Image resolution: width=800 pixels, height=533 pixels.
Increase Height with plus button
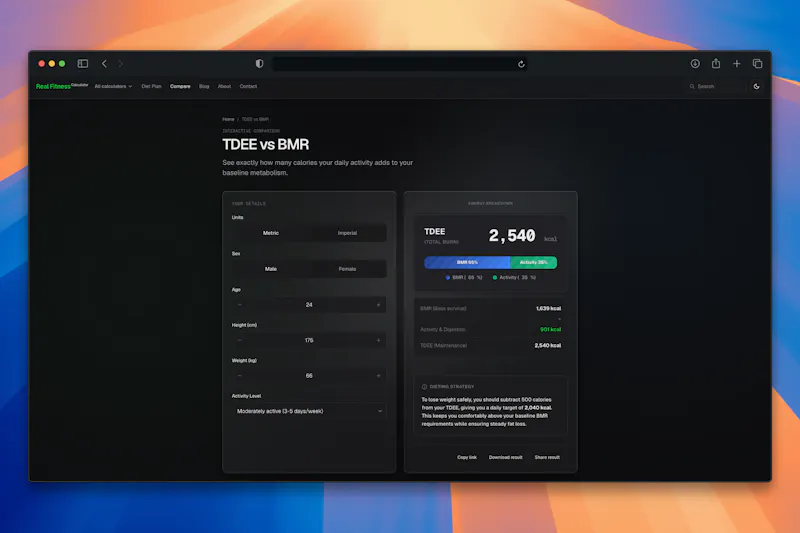click(378, 340)
